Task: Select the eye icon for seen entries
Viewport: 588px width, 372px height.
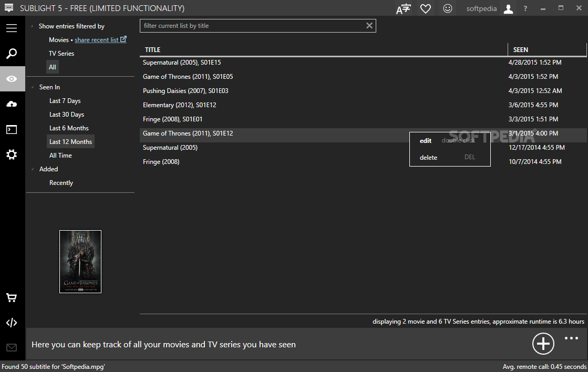Action: 13,79
